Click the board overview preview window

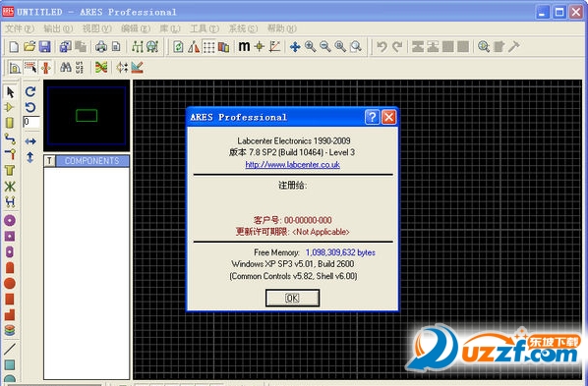[87, 116]
